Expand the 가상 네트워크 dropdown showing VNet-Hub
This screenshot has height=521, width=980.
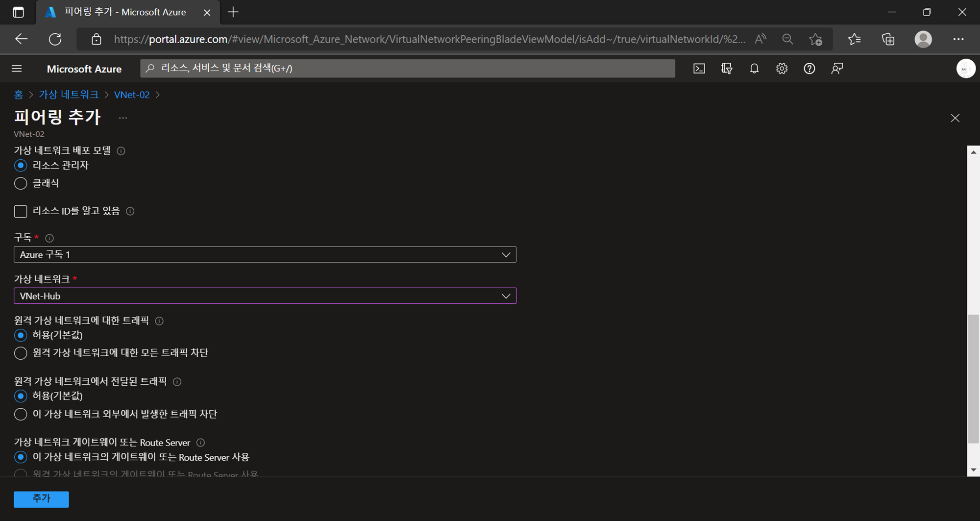click(265, 296)
